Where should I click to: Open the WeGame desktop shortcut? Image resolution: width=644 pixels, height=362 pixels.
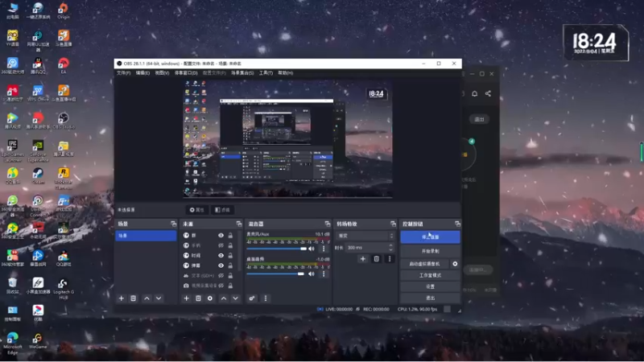click(38, 341)
